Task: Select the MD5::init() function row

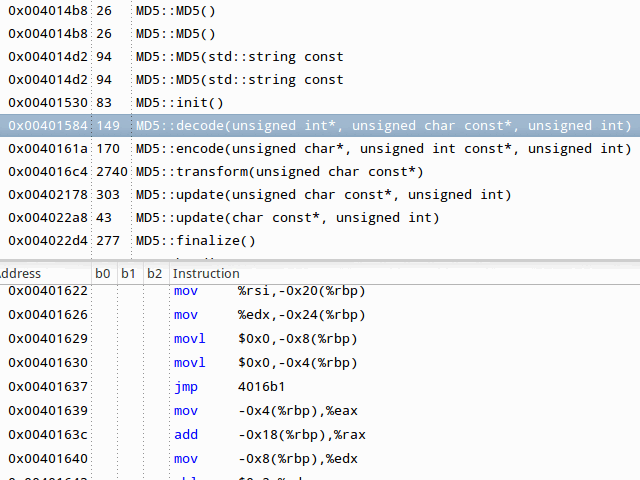Action: 320,102
